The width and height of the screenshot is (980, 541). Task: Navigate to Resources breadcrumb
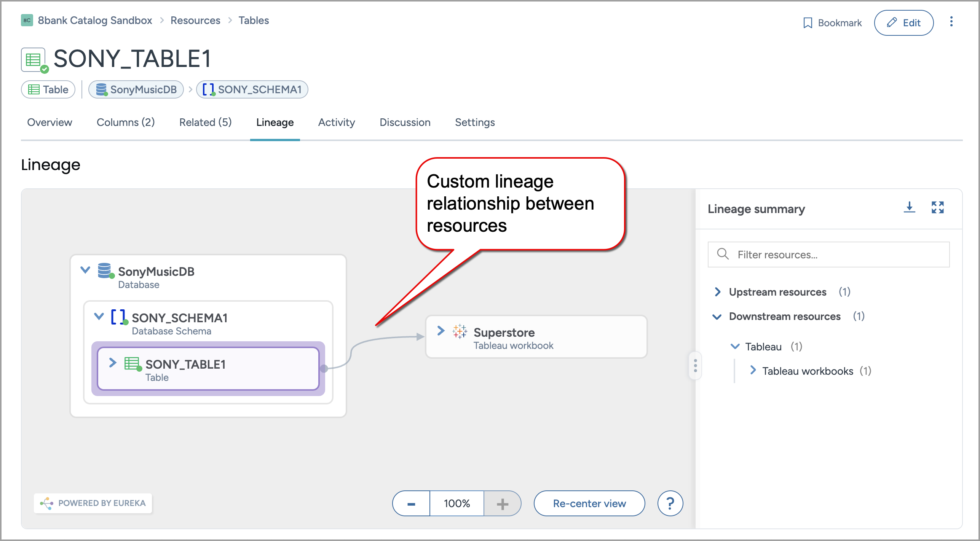[195, 20]
